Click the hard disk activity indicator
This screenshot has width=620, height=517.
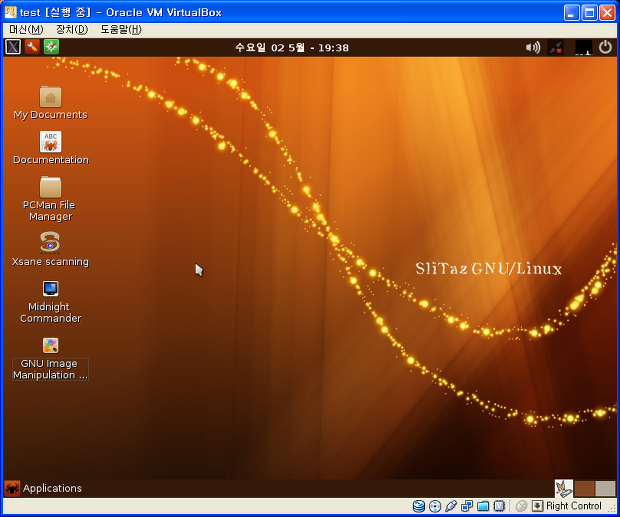point(419,506)
